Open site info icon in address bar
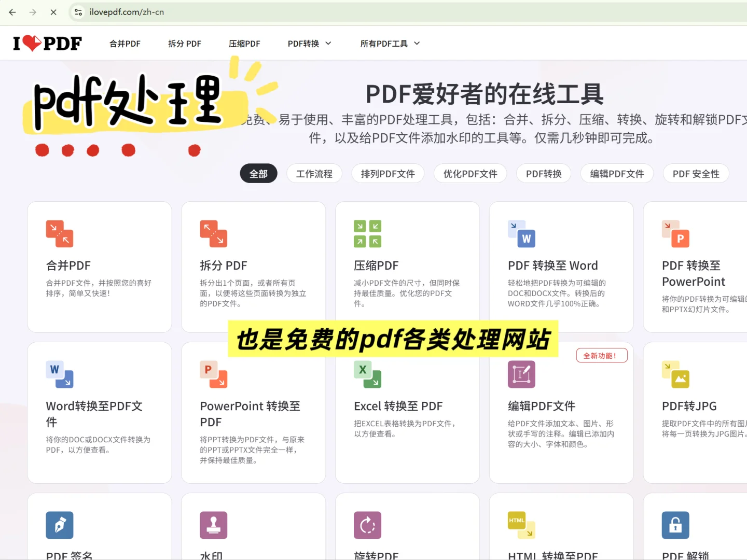 [78, 12]
